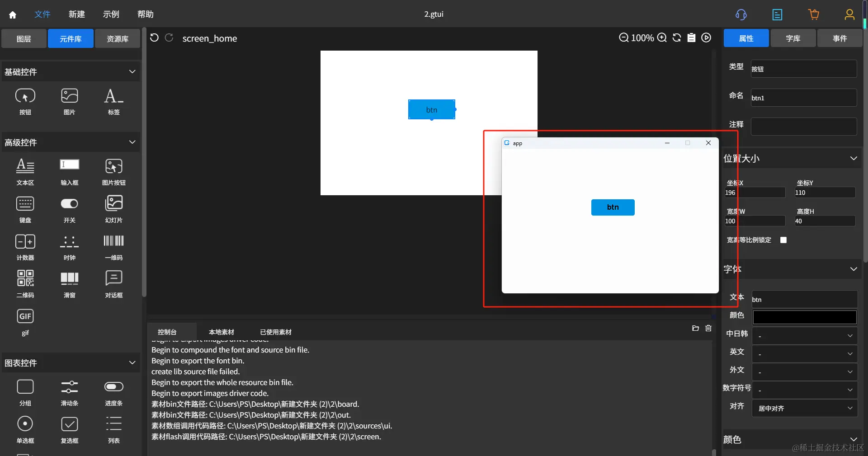The height and width of the screenshot is (456, 868).
Task: Collapse the 字体 properties section
Action: (x=854, y=269)
